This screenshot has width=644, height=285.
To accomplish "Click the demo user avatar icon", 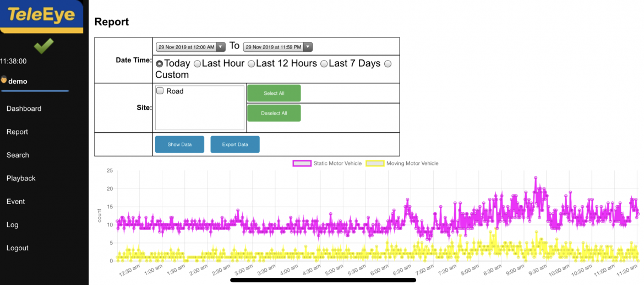I will coord(3,80).
